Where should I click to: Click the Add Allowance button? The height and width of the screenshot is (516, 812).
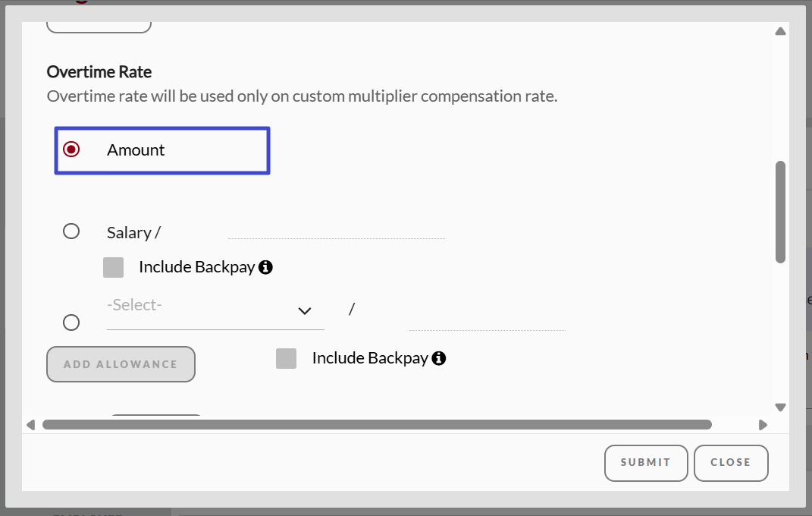(x=121, y=364)
